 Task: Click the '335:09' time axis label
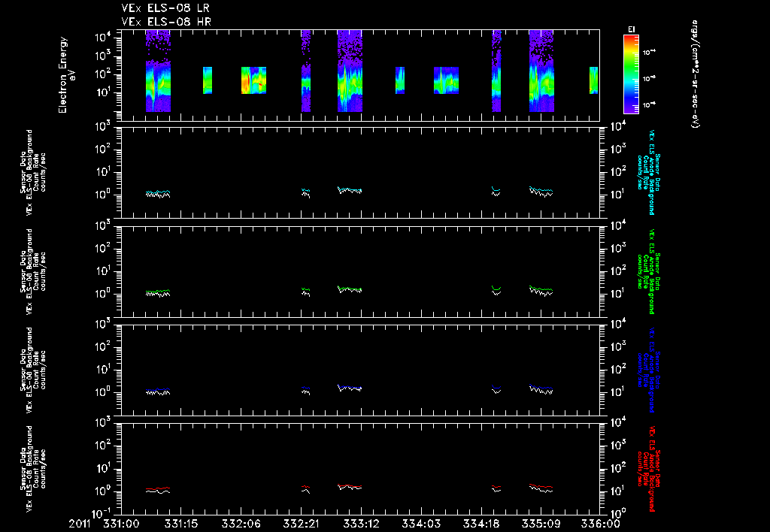pos(540,524)
